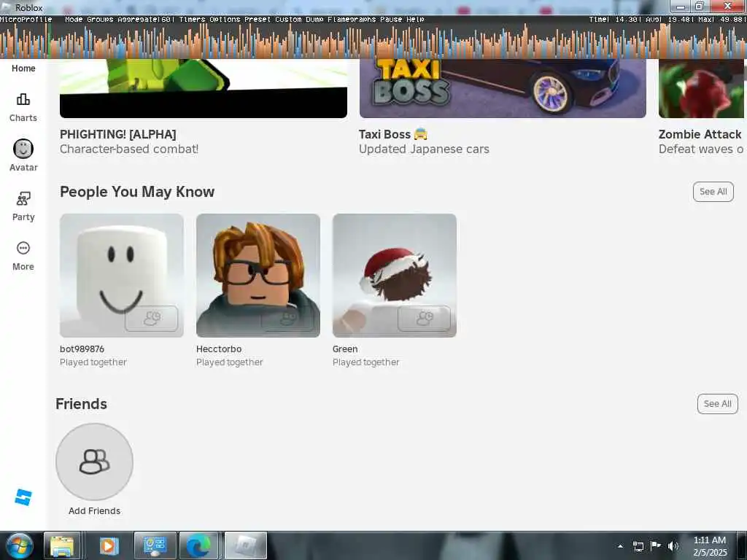Image resolution: width=747 pixels, height=560 pixels.
Task: Open MicroProfile Options menu
Action: [225, 20]
